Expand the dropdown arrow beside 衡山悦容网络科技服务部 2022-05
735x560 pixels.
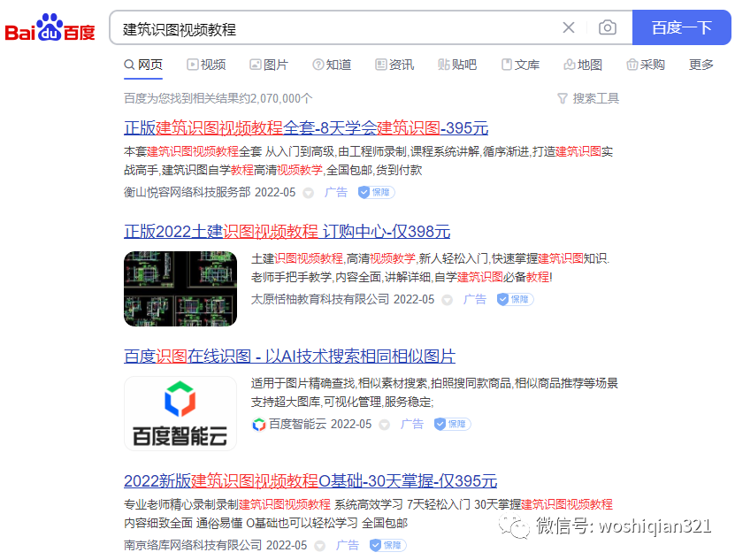click(308, 193)
